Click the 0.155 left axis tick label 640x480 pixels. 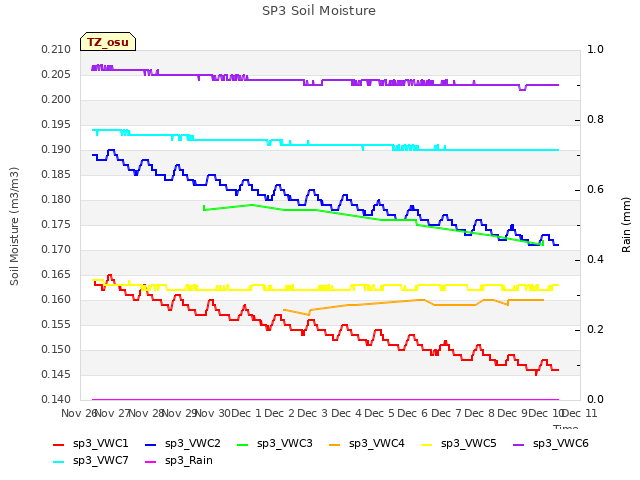click(56, 325)
